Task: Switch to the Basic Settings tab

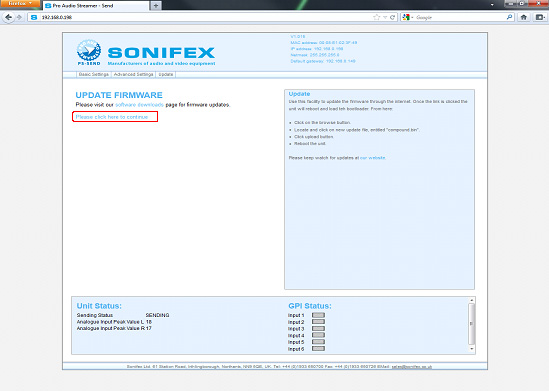Action: coord(93,75)
